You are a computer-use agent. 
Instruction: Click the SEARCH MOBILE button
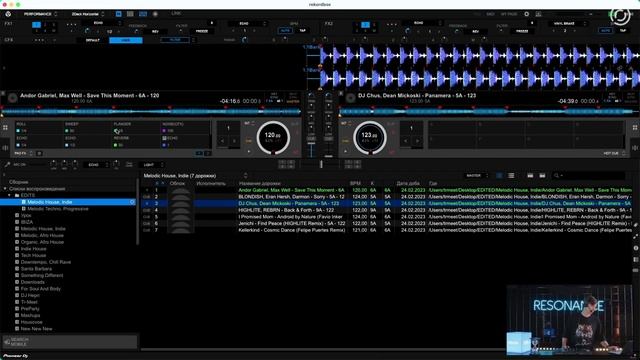pyautogui.click(x=69, y=341)
